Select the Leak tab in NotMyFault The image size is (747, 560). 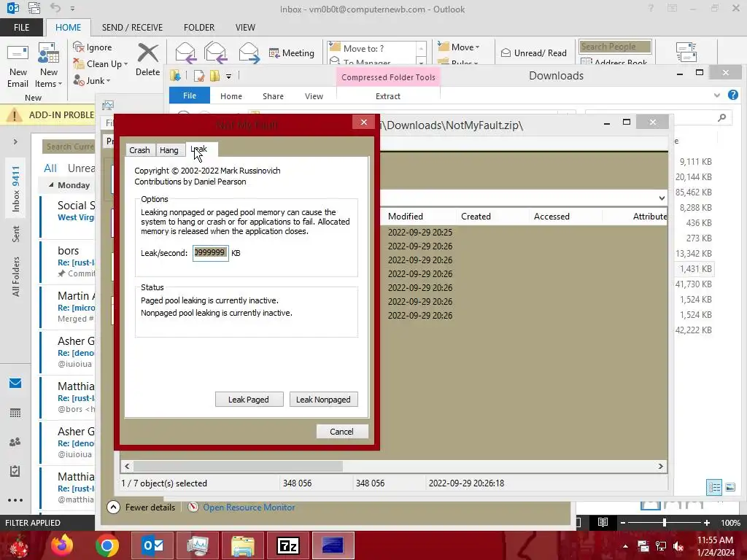tap(201, 149)
